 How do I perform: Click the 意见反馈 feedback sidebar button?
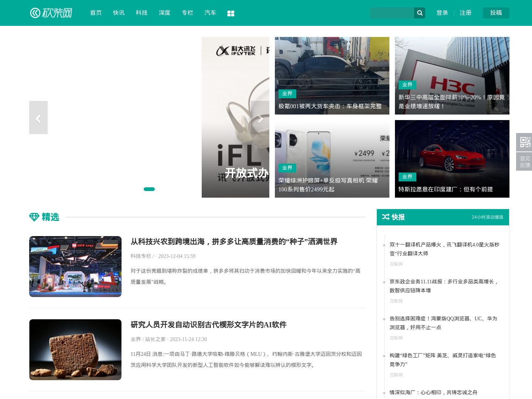click(524, 161)
